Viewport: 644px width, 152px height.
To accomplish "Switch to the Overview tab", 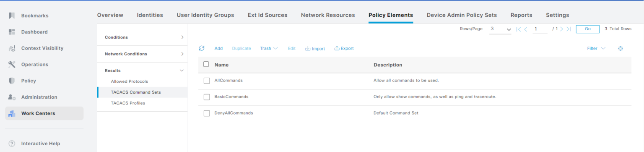I will pyautogui.click(x=110, y=15).
